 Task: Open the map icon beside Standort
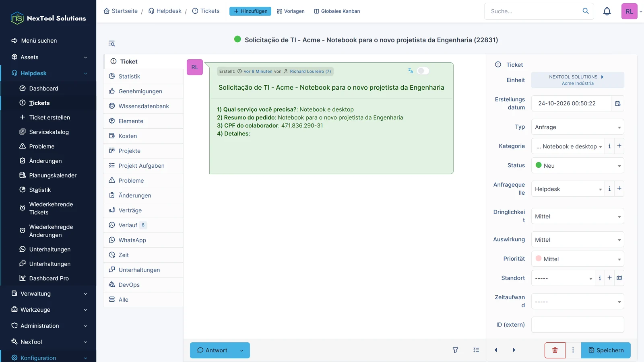[619, 278]
